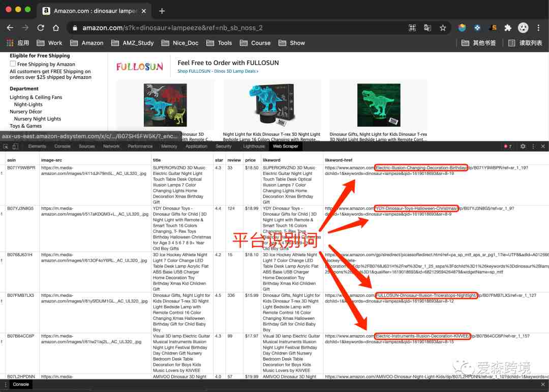This screenshot has width=549, height=392.
Task: Select the Night-Lights department link
Action: 28,104
